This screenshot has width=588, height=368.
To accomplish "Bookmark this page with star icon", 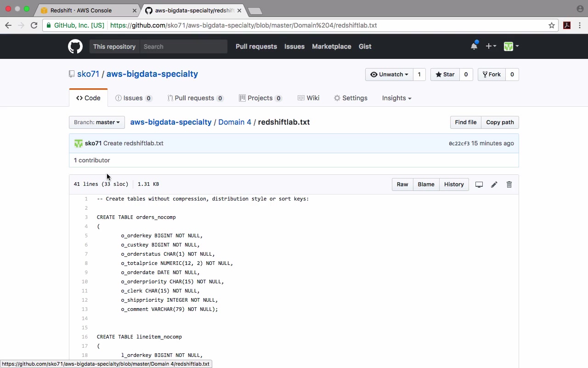I will pos(552,25).
